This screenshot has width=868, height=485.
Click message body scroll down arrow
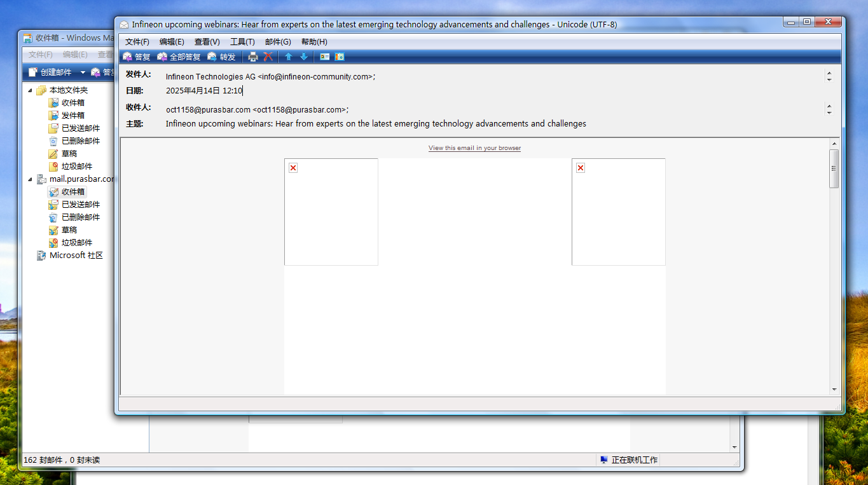(834, 389)
